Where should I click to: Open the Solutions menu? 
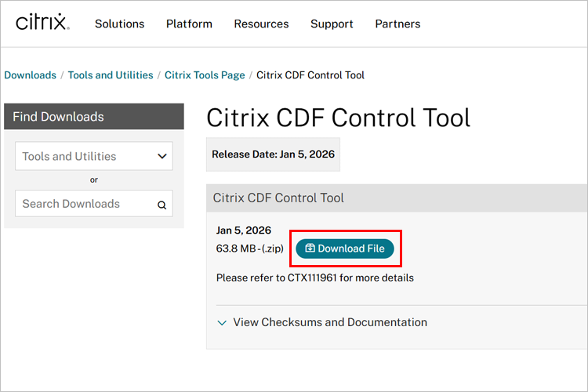120,24
